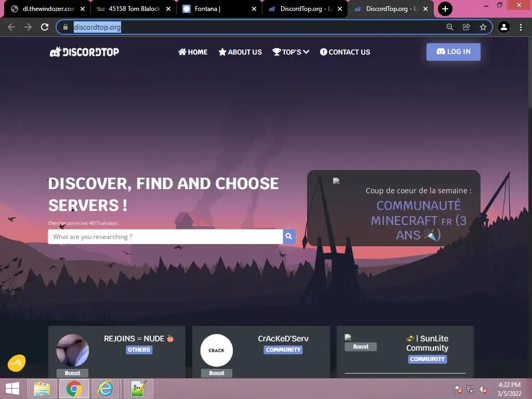Screen dimensions: 532x399
Task: Open Internet Explorer from taskbar
Action: tap(105, 389)
